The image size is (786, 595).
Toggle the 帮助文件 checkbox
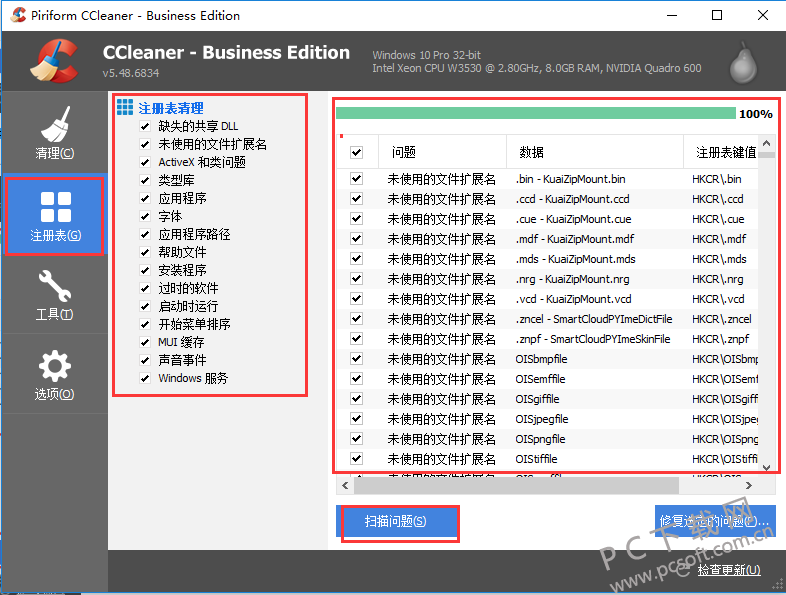pos(145,252)
